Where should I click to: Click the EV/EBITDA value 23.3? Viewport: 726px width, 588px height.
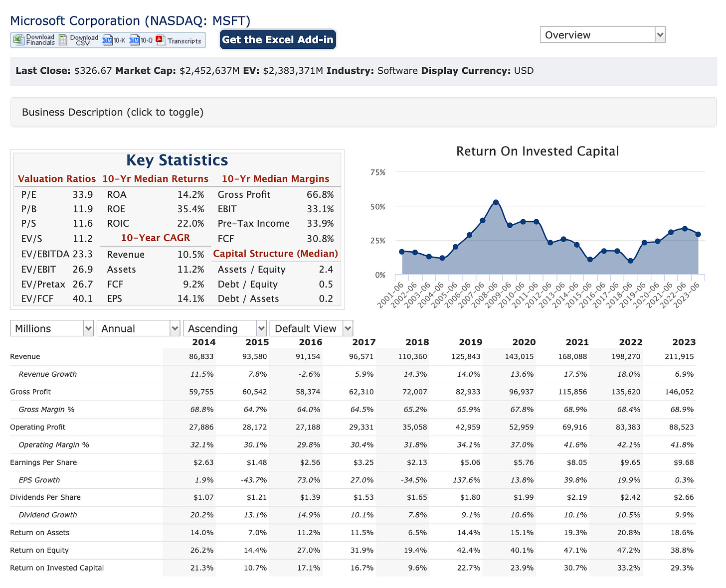pos(83,254)
